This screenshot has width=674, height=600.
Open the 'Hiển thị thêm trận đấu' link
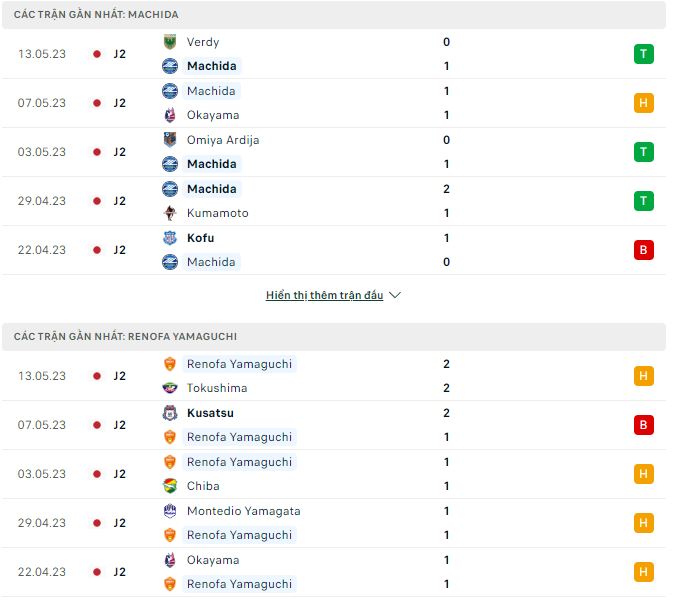324,296
